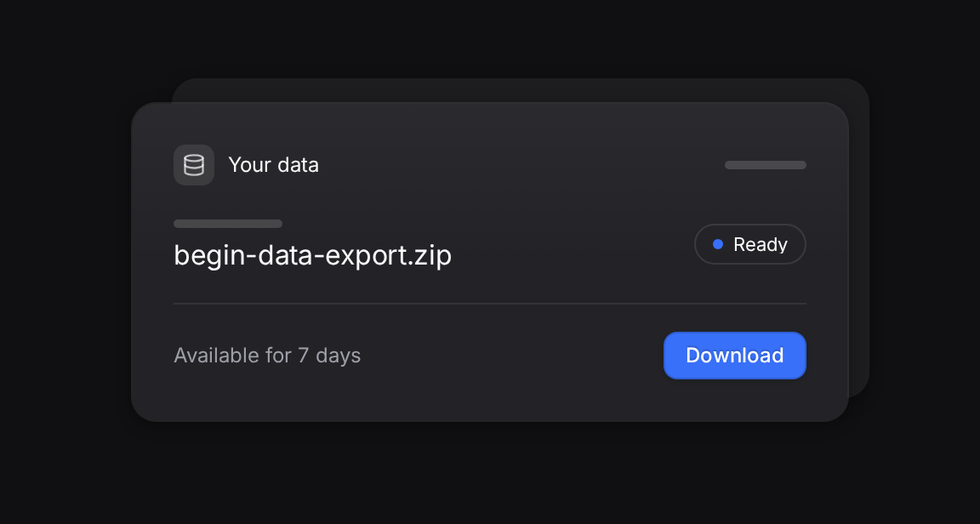Click the gray placeholder bar above the file name
The height and width of the screenshot is (524, 980).
point(228,224)
